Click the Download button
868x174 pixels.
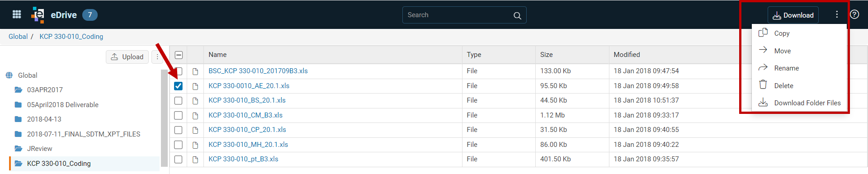click(x=793, y=15)
